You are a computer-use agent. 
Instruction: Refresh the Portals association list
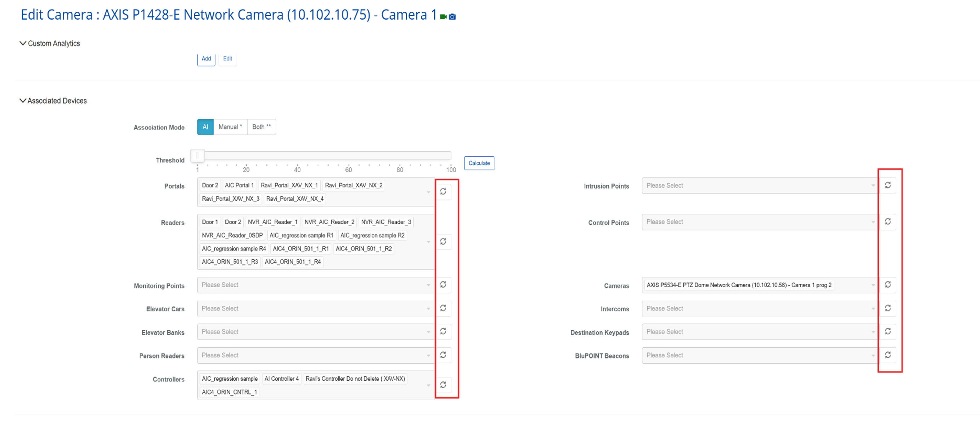[x=443, y=192]
